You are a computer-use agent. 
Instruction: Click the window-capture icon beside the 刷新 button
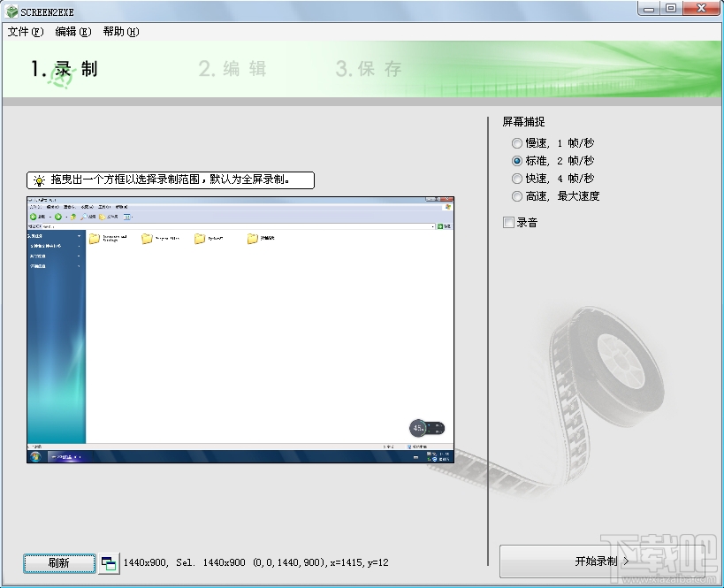tap(108, 563)
